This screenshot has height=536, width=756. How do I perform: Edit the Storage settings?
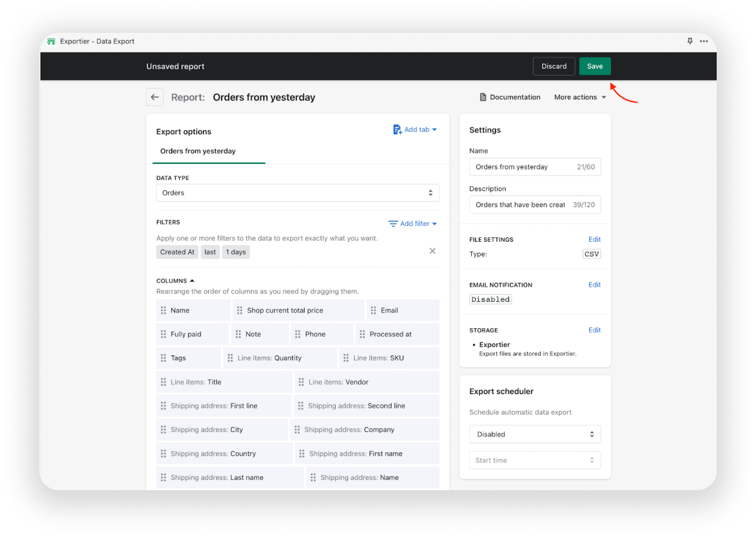click(594, 330)
